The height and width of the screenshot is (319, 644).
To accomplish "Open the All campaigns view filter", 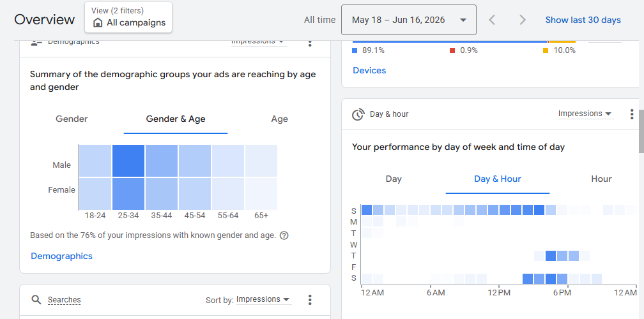I will point(128,17).
